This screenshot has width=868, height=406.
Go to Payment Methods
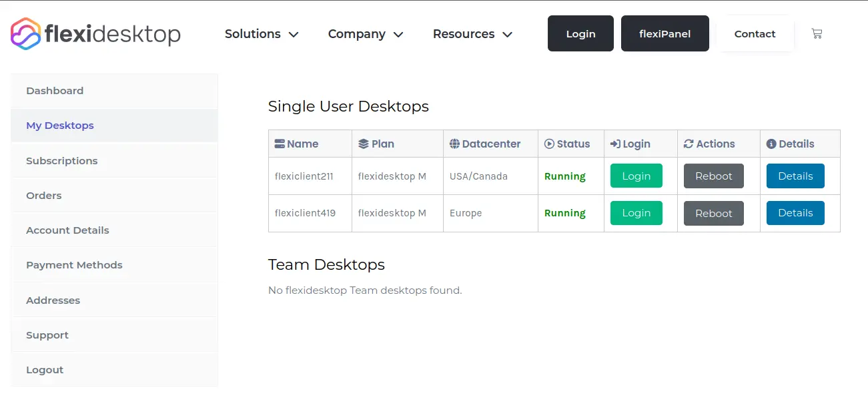pos(114,265)
